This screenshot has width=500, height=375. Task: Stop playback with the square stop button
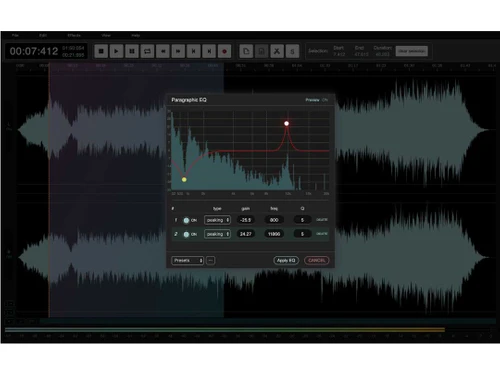pyautogui.click(x=101, y=51)
